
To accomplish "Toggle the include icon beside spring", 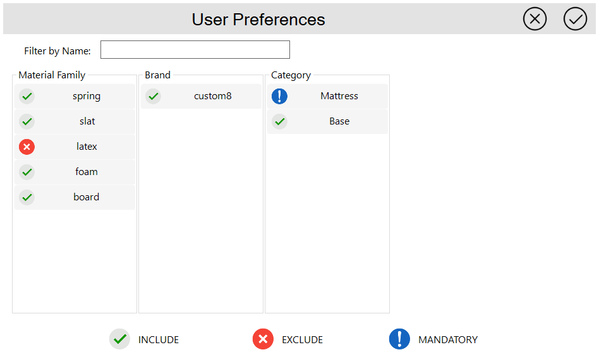I will coord(27,96).
